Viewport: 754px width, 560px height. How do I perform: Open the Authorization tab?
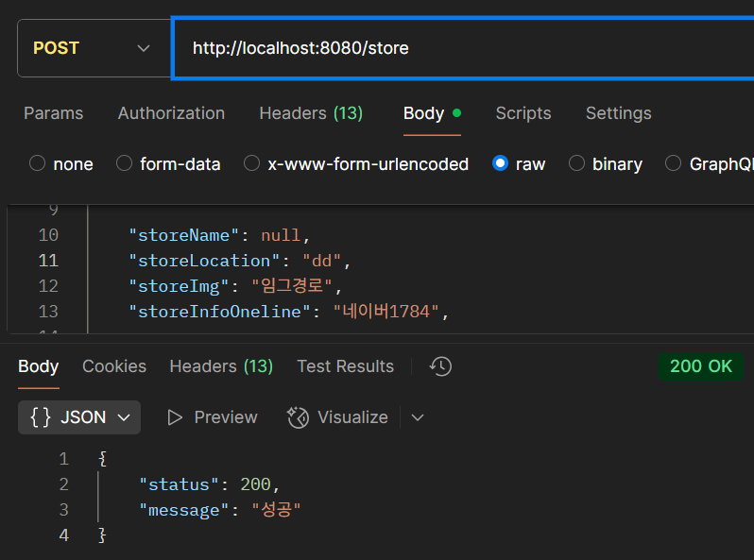(x=171, y=113)
